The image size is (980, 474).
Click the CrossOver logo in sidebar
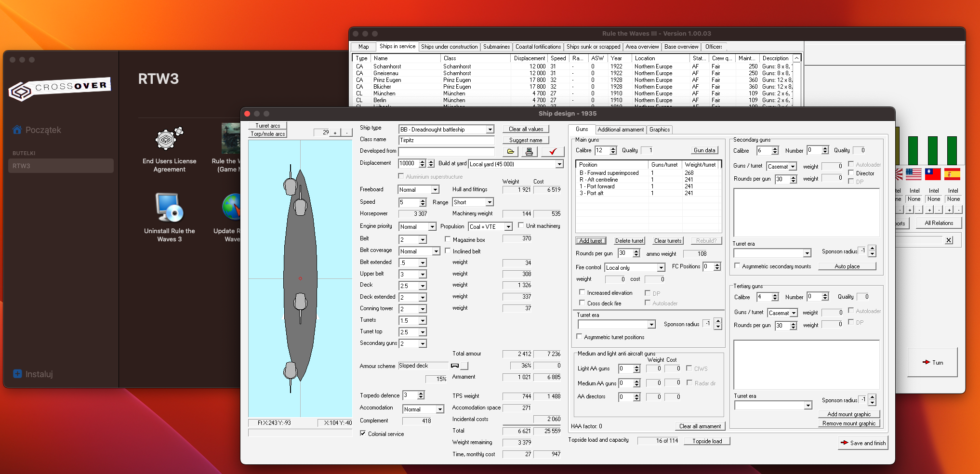60,89
